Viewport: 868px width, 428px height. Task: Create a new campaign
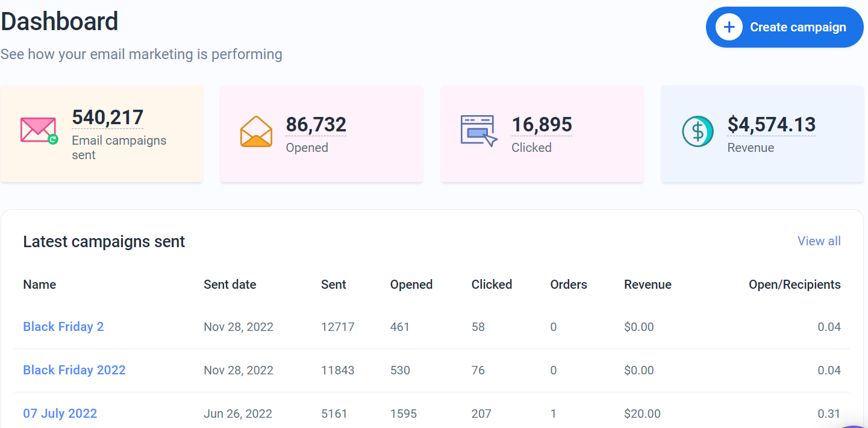tap(784, 27)
